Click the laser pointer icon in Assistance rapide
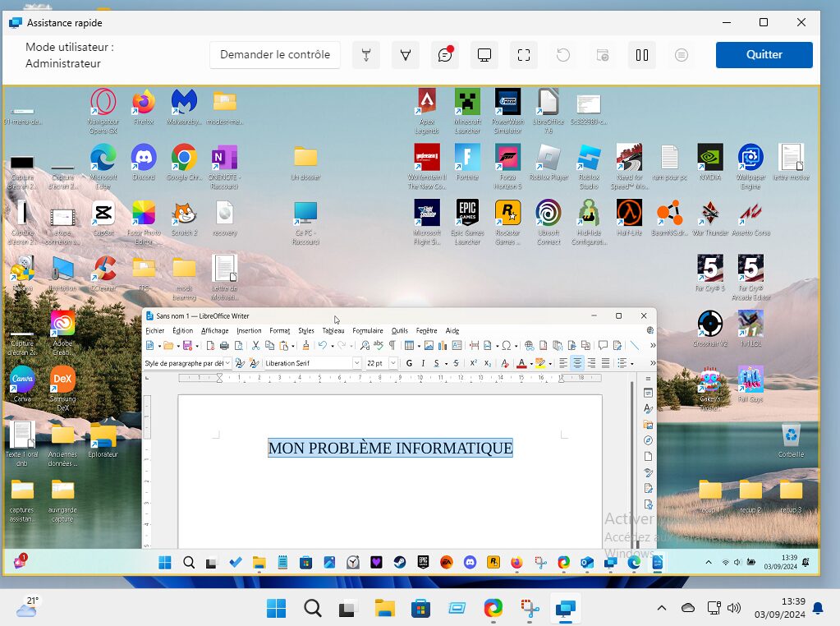The height and width of the screenshot is (626, 840). point(366,55)
